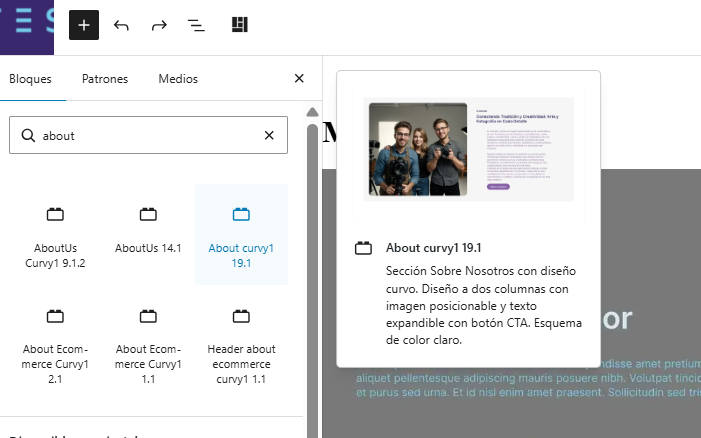Open the document overview list view
Image resolution: width=701 pixels, height=438 pixels.
tap(197, 25)
